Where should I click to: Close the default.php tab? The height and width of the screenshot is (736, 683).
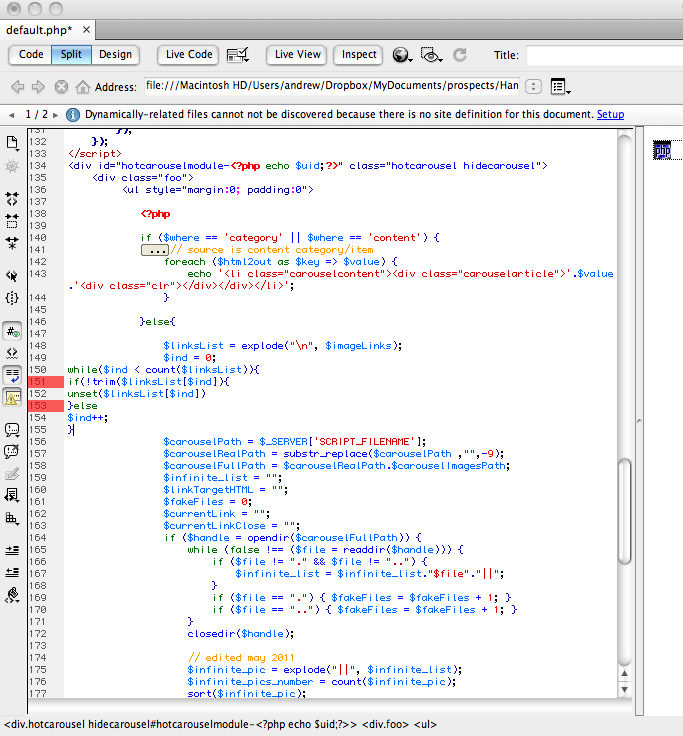click(86, 30)
